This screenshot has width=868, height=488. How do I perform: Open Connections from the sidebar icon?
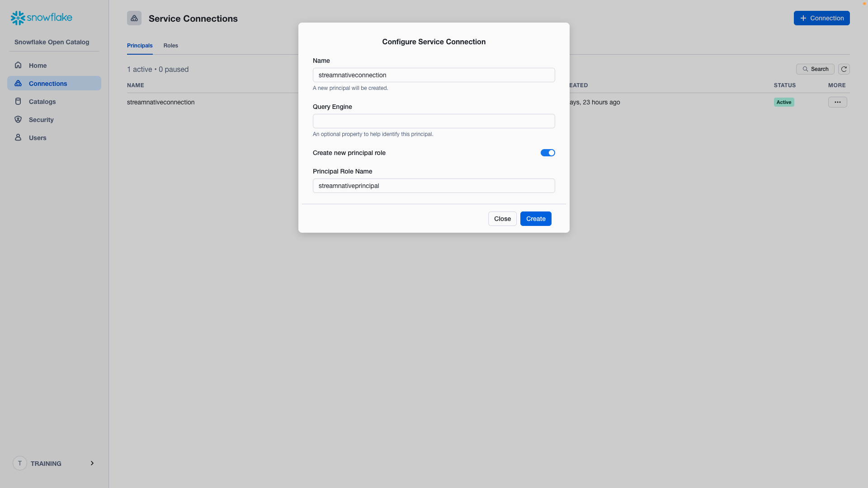18,83
